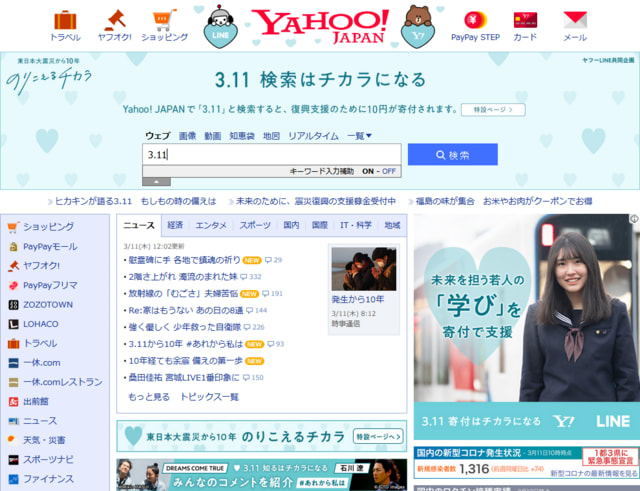Click the もっと見る link
The width and height of the screenshot is (640, 491).
[x=149, y=397]
